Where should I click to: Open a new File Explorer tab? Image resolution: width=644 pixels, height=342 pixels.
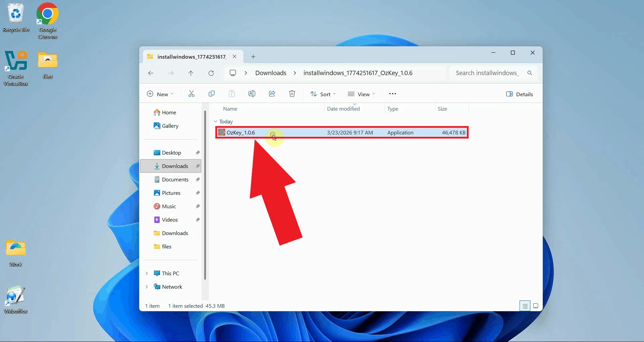coord(253,56)
